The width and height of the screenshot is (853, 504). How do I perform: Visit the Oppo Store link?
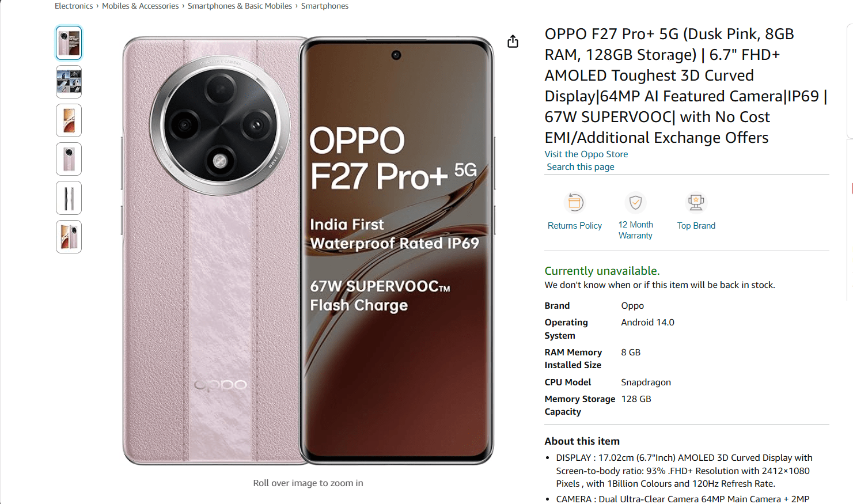point(586,154)
